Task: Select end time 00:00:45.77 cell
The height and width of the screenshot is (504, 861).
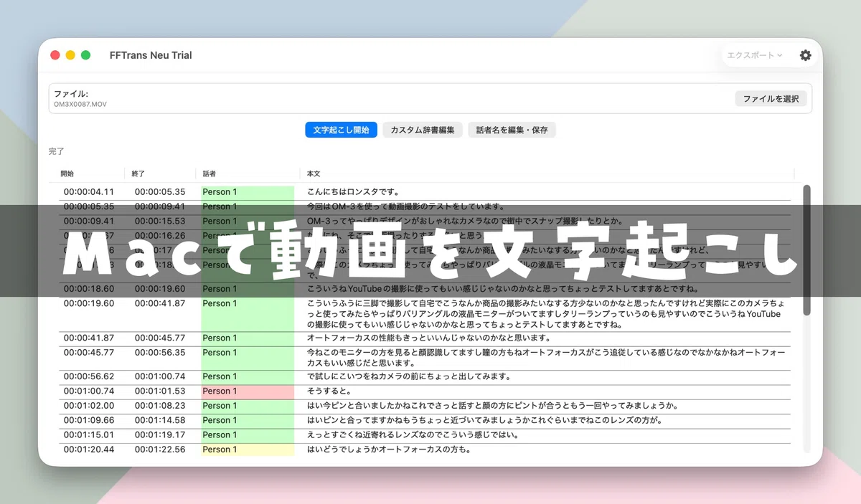Action: coord(160,338)
